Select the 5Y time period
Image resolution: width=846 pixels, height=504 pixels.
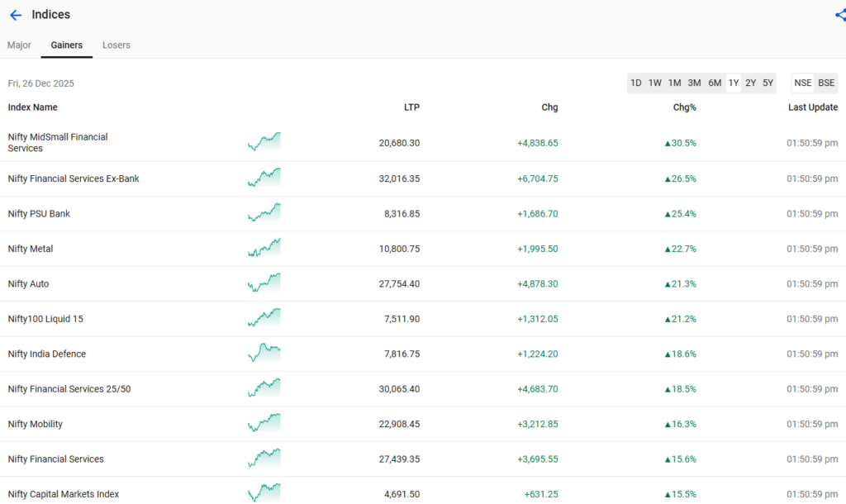tap(768, 83)
